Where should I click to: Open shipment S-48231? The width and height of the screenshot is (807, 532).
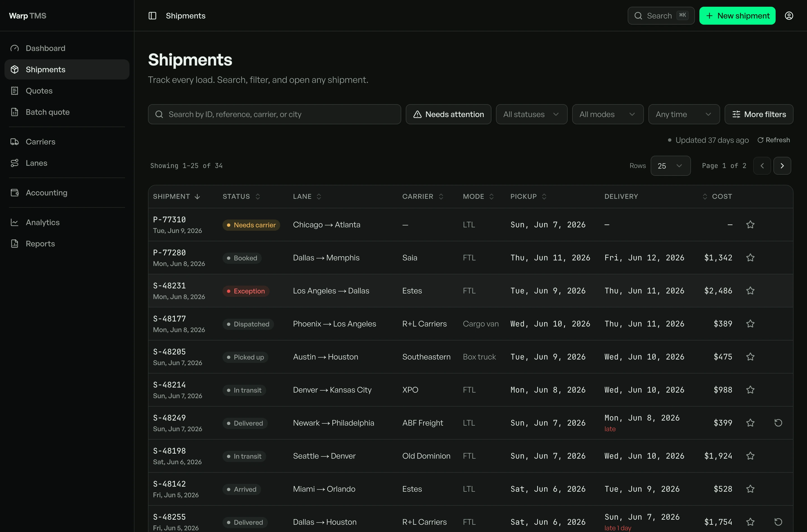pyautogui.click(x=169, y=286)
